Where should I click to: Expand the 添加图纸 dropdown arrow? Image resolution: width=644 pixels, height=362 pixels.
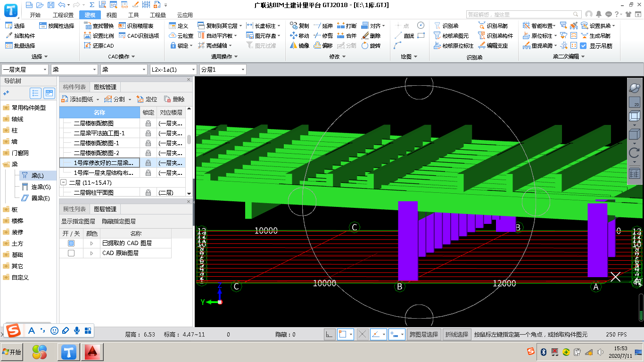(98, 99)
